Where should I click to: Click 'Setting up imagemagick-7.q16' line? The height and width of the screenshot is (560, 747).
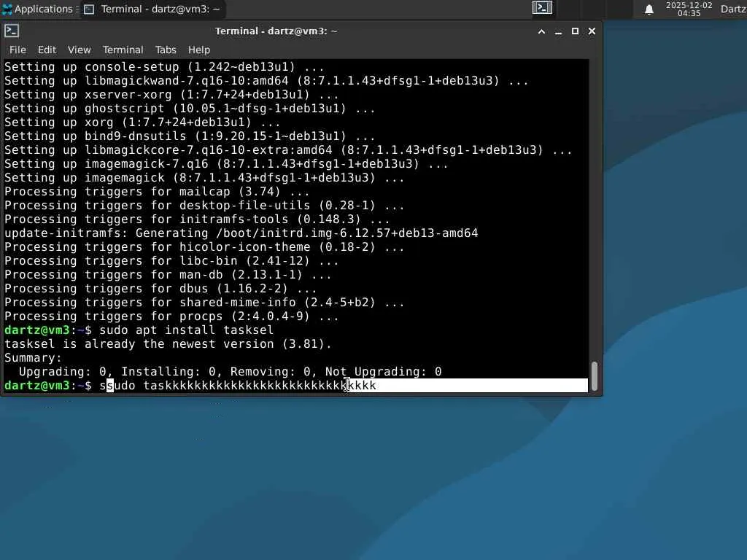[x=226, y=164]
